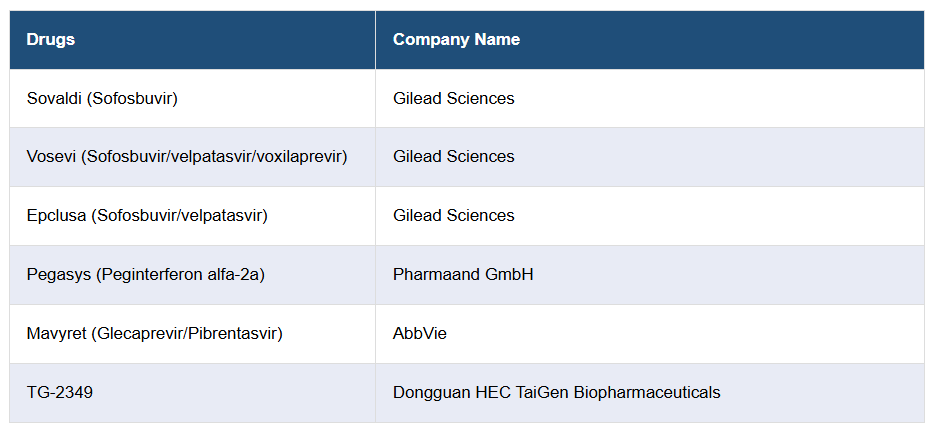This screenshot has width=936, height=433.
Task: Click Gilead Sciences in the Sovaldi row
Action: click(453, 98)
